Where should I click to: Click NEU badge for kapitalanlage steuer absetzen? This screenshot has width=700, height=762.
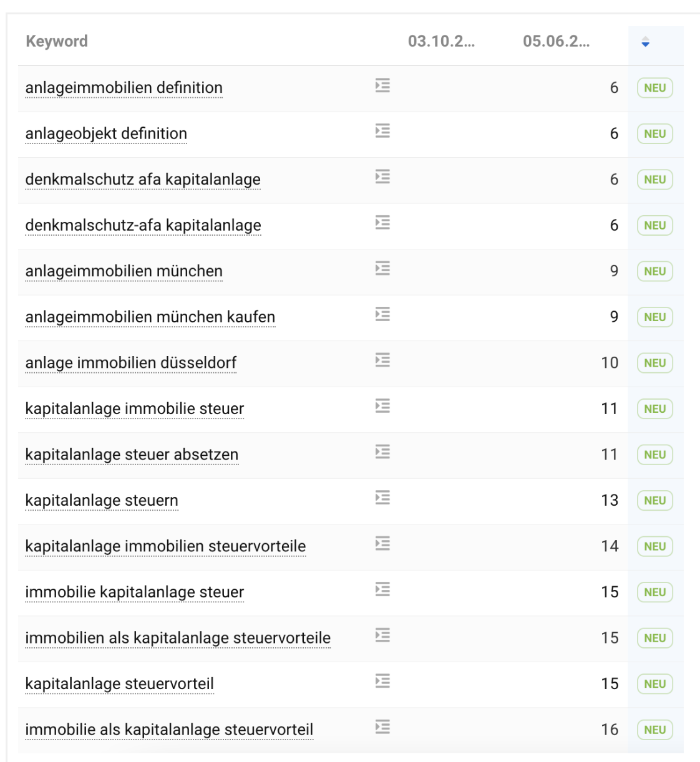pyautogui.click(x=654, y=455)
